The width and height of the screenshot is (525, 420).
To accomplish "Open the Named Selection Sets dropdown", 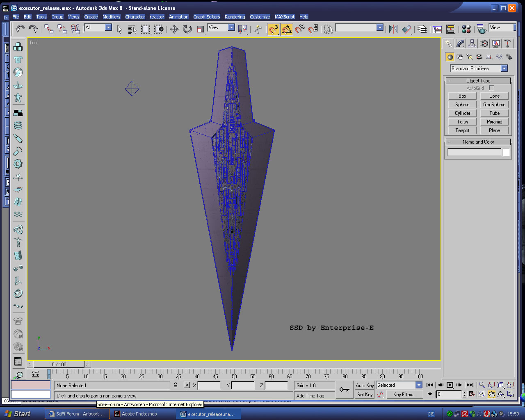I will 359,27.
